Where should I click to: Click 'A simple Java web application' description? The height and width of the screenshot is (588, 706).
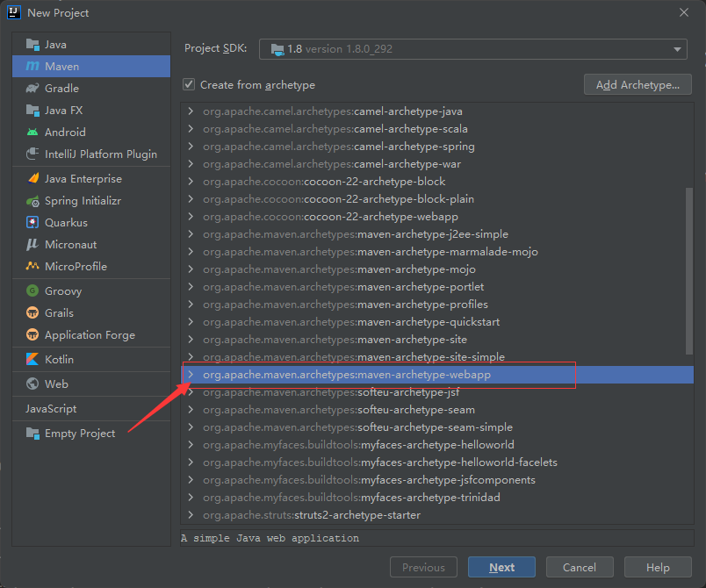(x=270, y=538)
